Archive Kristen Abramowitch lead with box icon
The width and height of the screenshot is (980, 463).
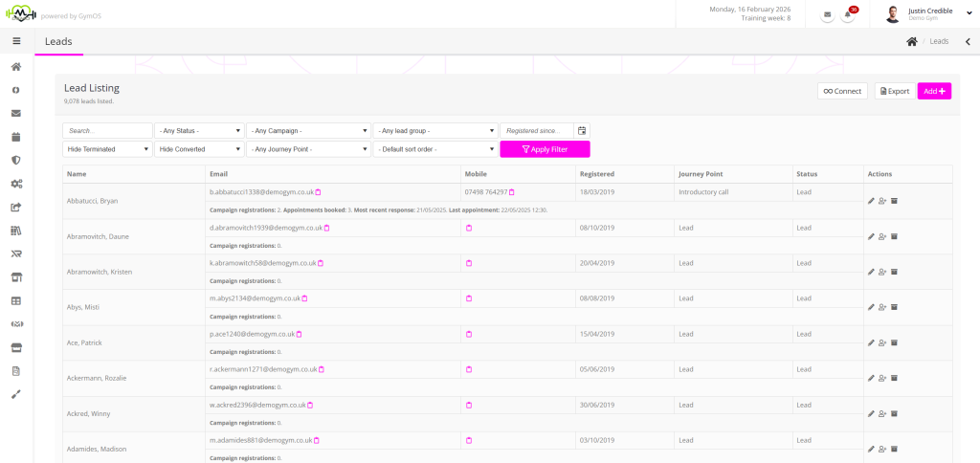[894, 272]
